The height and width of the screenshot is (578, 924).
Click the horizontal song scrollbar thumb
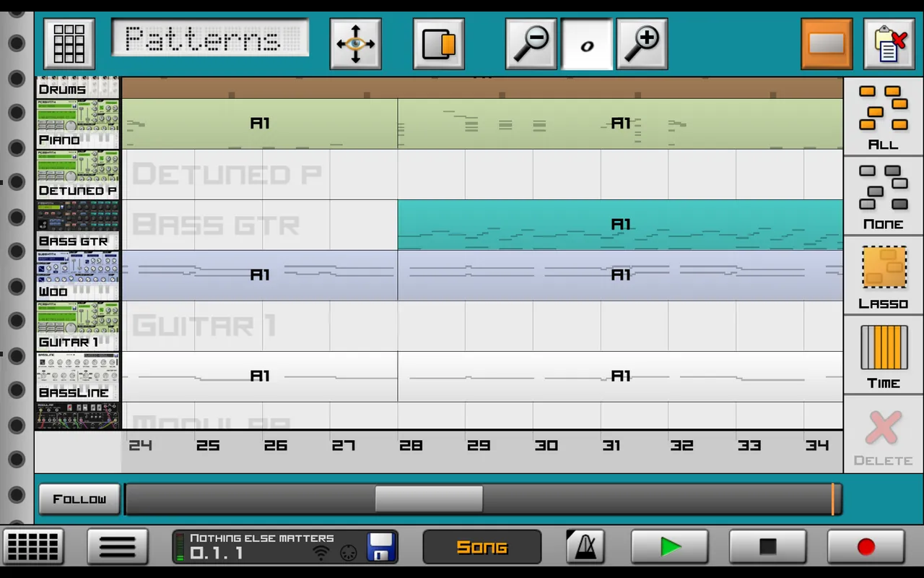tap(429, 499)
